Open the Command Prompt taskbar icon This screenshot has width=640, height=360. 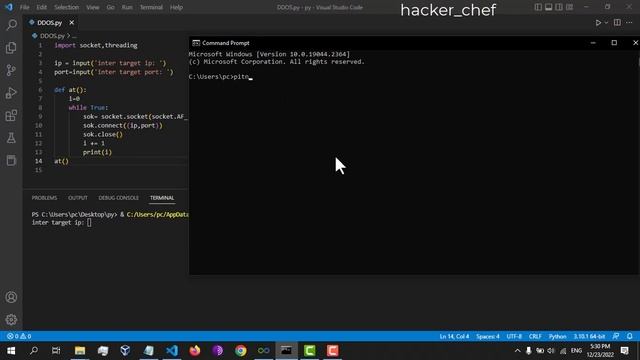tap(286, 351)
